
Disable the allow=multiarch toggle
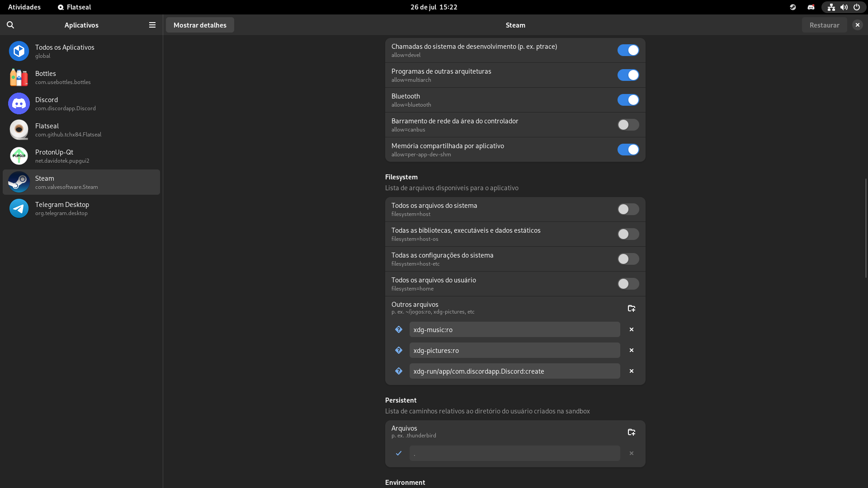(628, 75)
